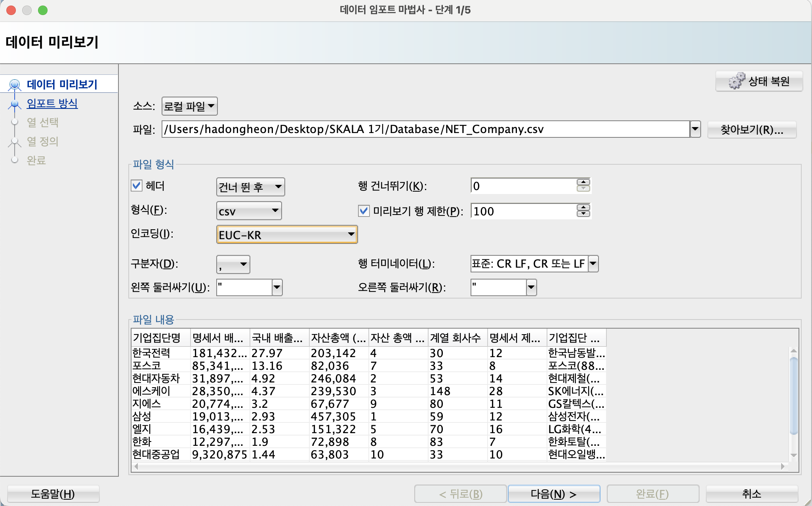Viewport: 812px width, 506px height.
Task: Select the 지에스 row cell
Action: pyautogui.click(x=161, y=403)
